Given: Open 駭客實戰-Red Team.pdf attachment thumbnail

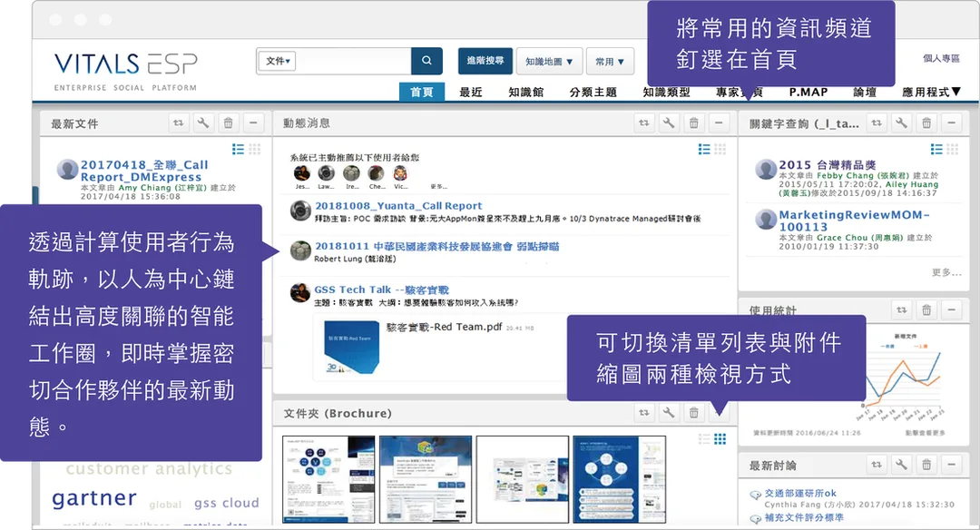Looking at the screenshot, I should tap(352, 348).
